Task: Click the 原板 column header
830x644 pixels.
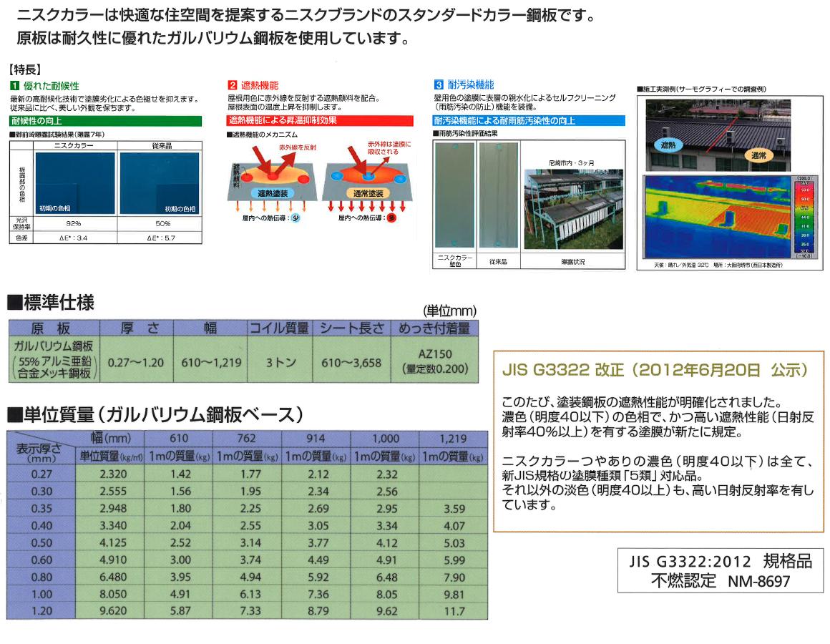Action: (54, 328)
